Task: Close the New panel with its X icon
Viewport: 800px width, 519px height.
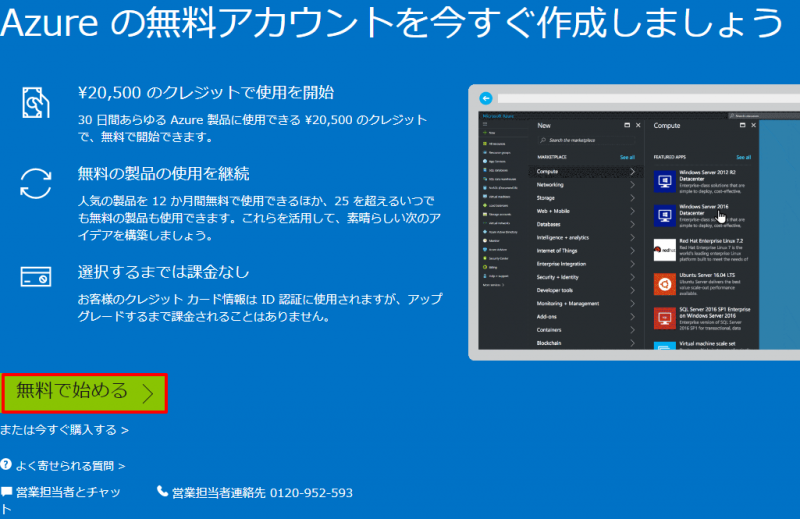Action: [638, 125]
